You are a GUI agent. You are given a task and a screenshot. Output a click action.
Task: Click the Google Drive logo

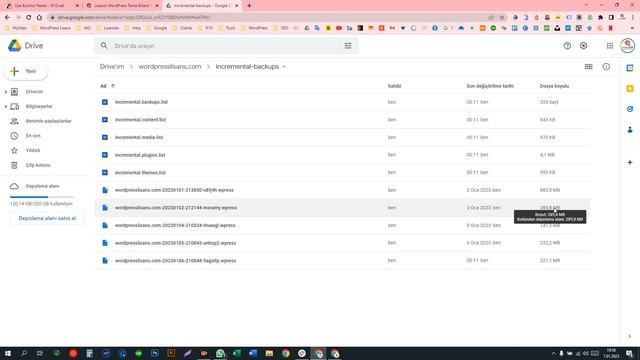[15, 46]
